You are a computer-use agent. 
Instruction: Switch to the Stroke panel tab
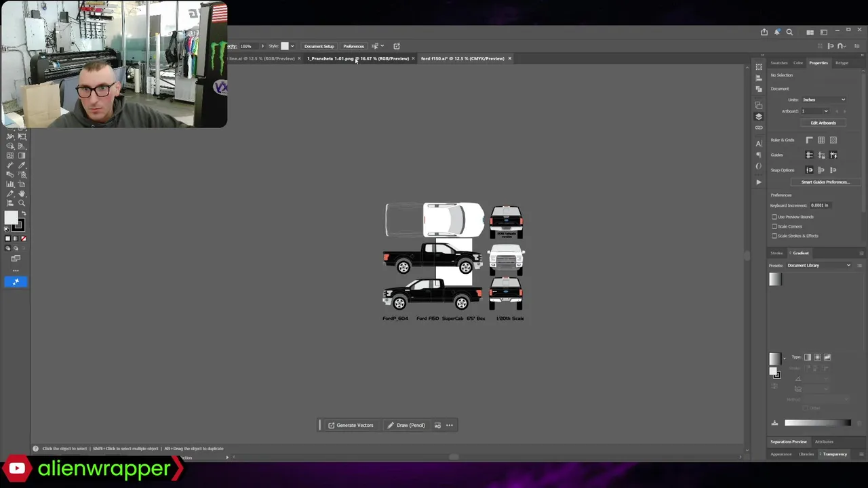pos(776,253)
